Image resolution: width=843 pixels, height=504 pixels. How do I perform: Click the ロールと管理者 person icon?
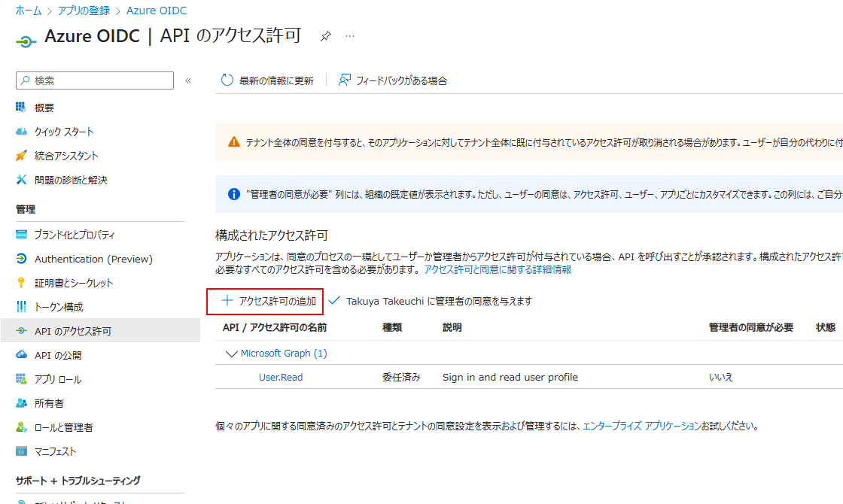[x=21, y=427]
